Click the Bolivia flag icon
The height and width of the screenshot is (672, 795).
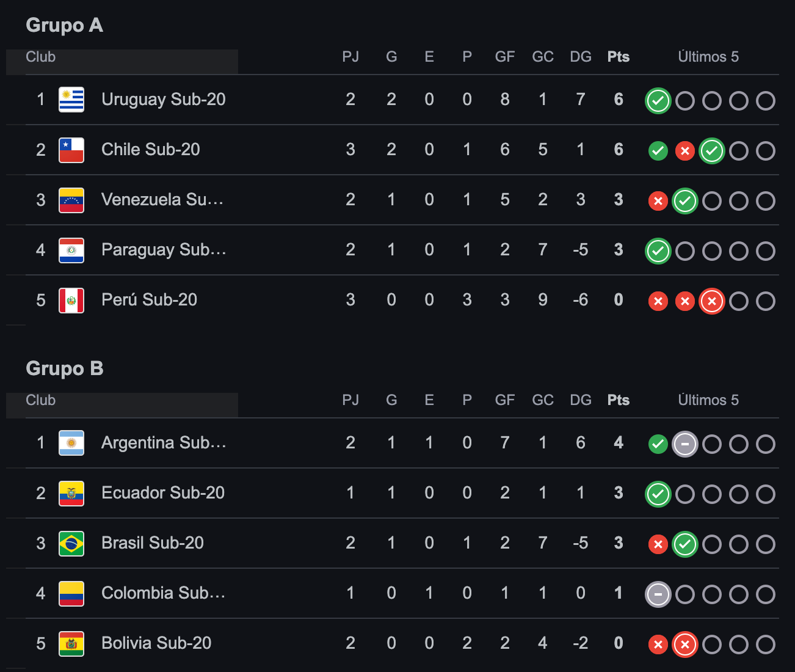[x=71, y=643]
